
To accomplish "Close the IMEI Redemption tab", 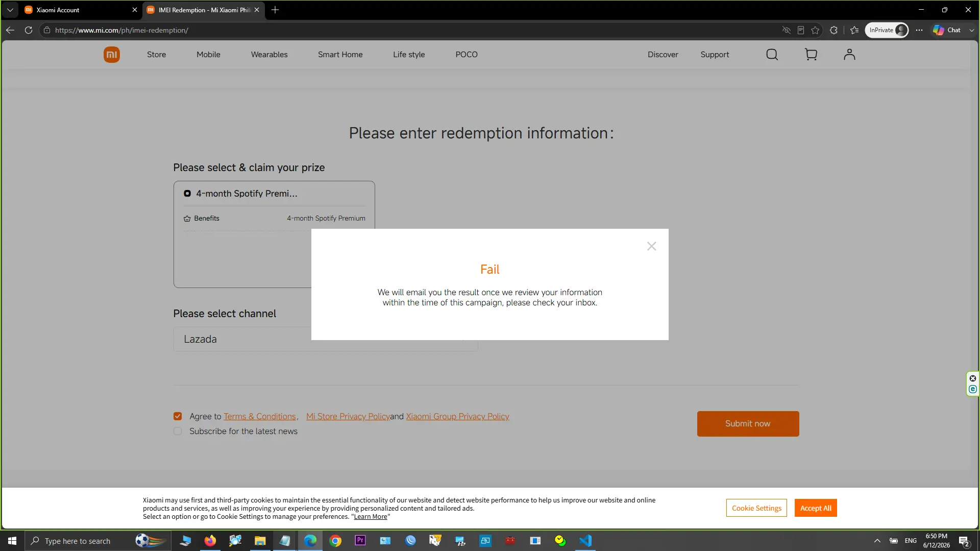I will click(257, 10).
